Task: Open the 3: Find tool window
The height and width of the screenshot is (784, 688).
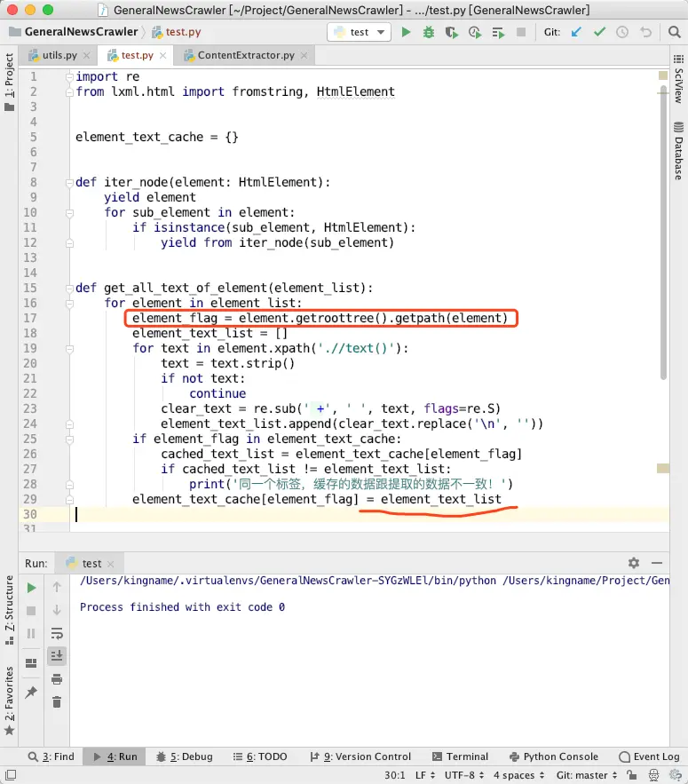Action: coord(51,756)
